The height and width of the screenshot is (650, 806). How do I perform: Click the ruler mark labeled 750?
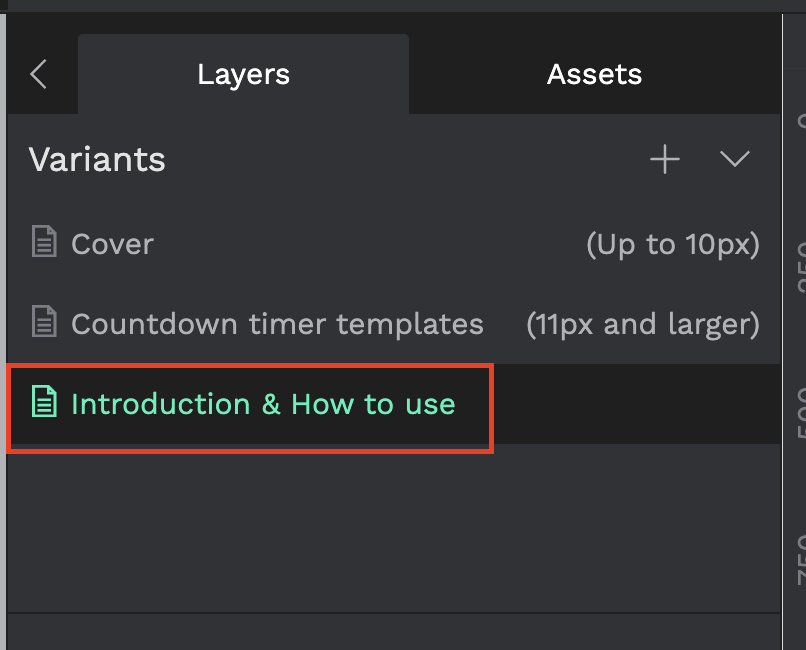pos(800,560)
